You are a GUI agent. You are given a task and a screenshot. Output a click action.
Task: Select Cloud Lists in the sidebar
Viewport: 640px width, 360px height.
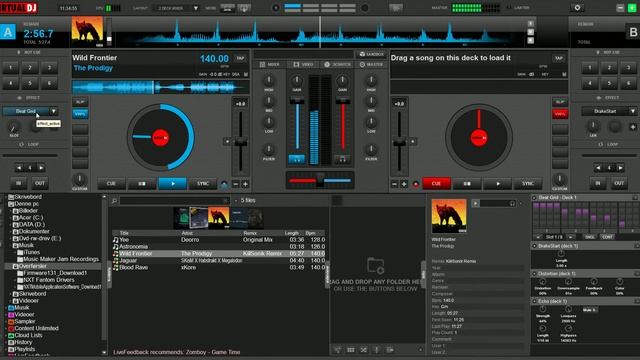(28, 335)
